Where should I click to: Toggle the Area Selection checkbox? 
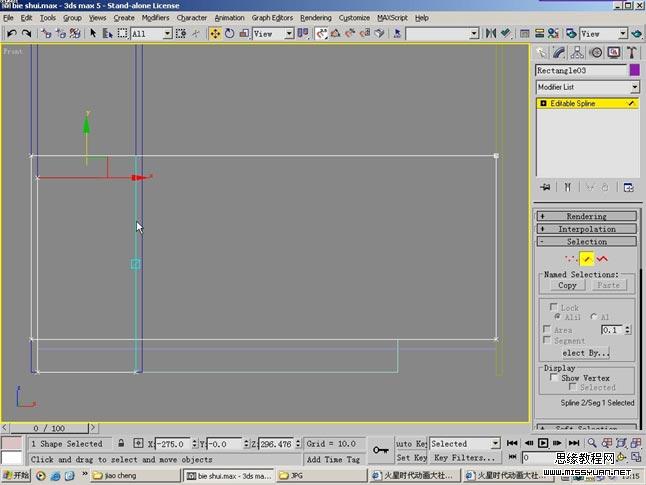pos(547,329)
